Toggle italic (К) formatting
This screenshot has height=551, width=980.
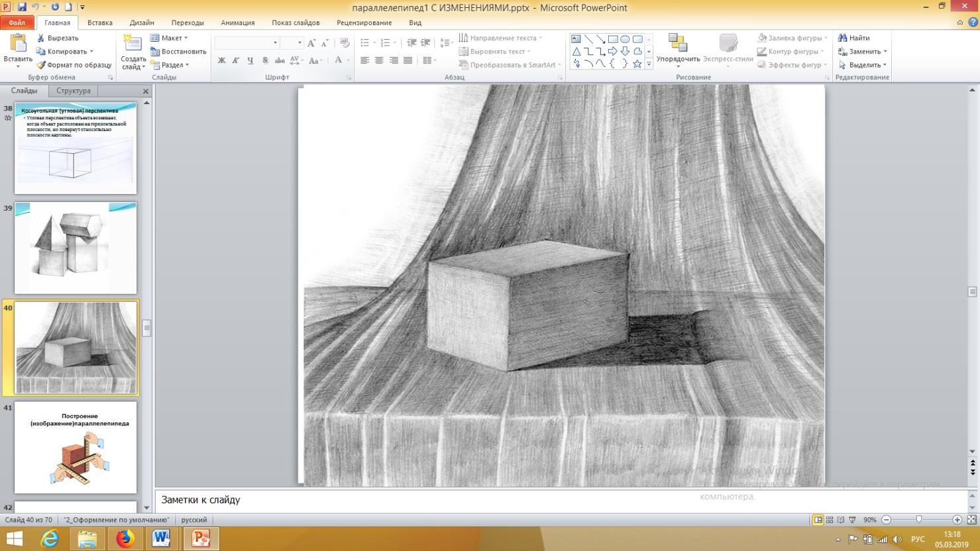pos(235,60)
